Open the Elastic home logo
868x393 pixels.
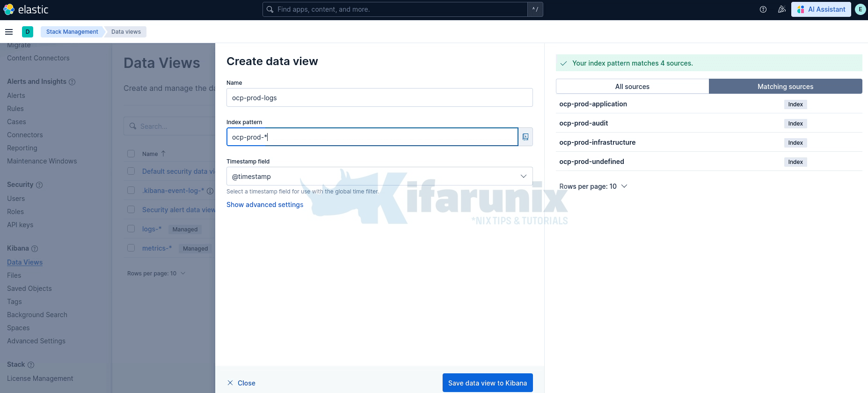point(26,9)
